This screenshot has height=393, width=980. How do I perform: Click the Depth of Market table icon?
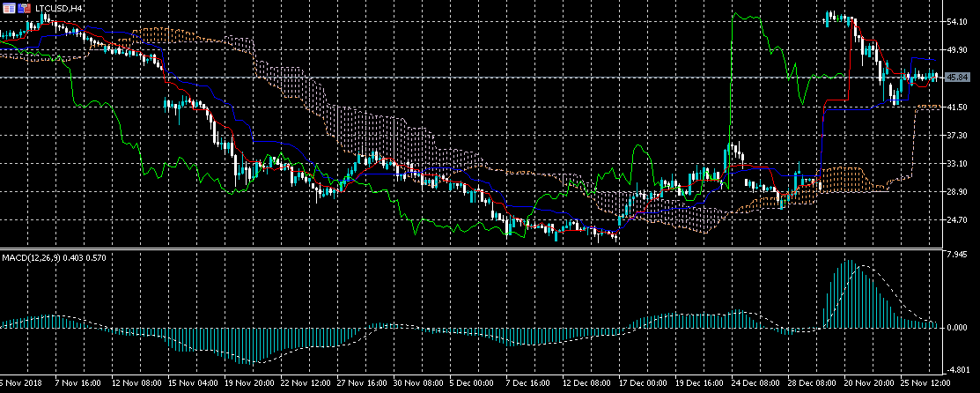click(x=7, y=7)
